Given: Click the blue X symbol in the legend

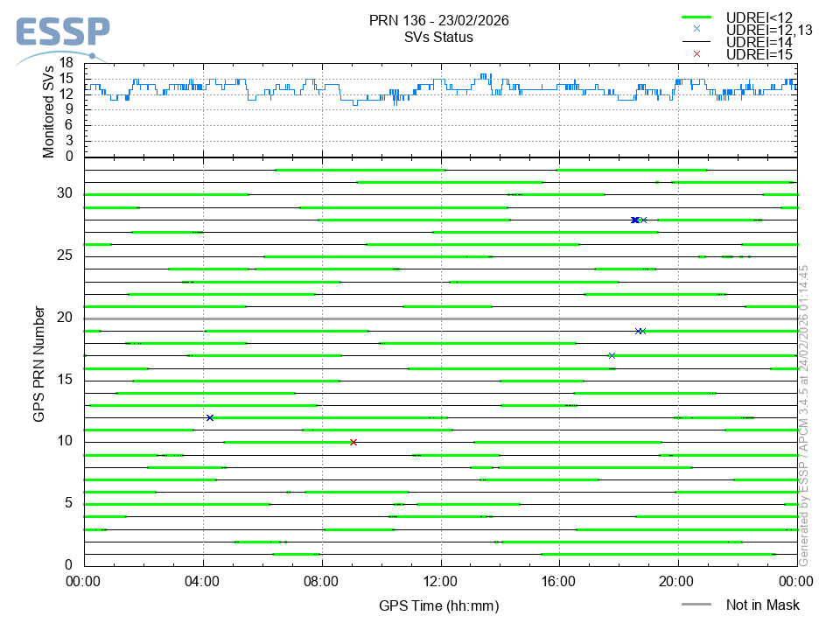Looking at the screenshot, I should (697, 29).
